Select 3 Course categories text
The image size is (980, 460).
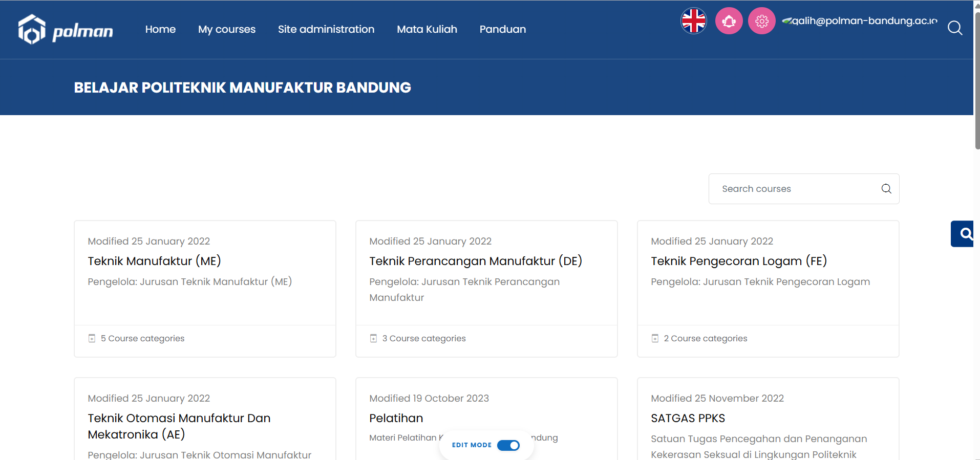tap(424, 338)
